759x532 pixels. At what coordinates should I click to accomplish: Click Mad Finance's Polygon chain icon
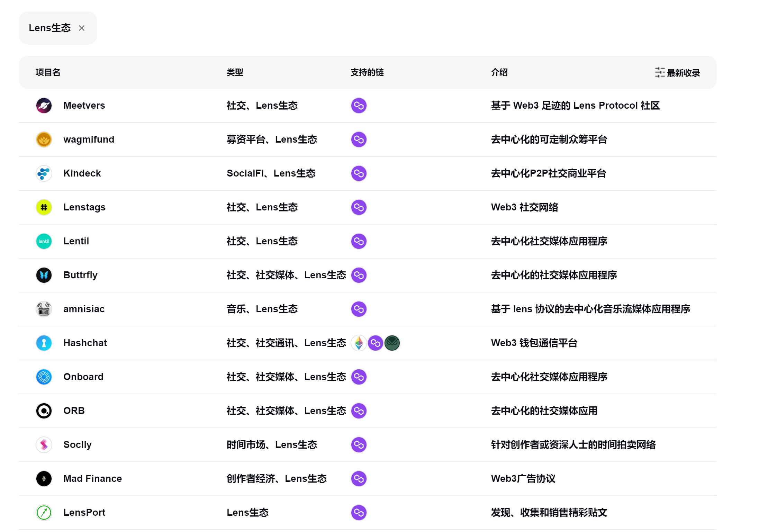[359, 479]
